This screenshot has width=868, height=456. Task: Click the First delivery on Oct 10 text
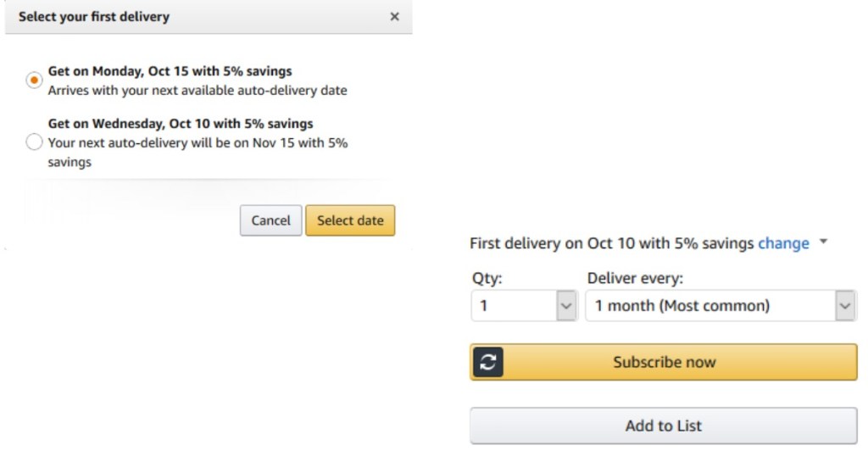(610, 243)
